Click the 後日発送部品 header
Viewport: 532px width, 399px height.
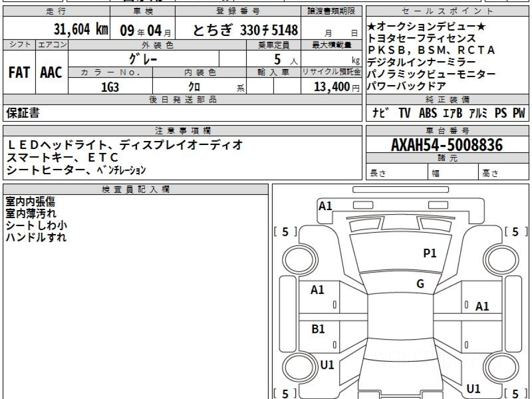click(x=183, y=100)
